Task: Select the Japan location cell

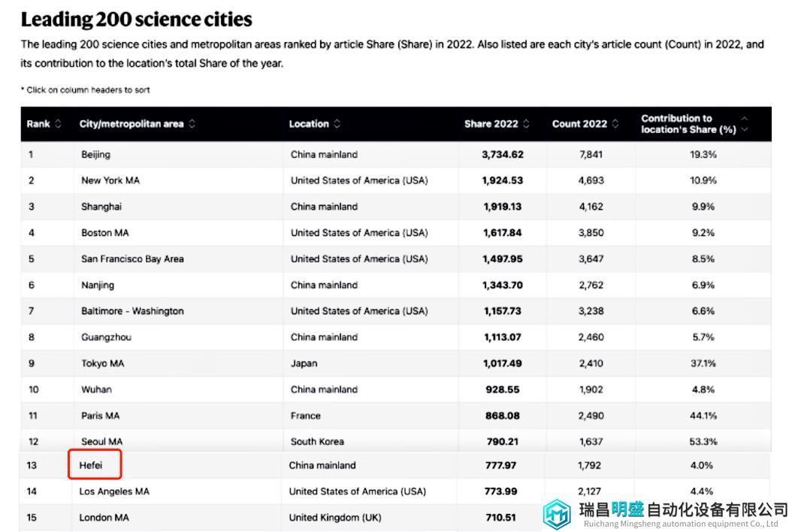Action: tap(304, 364)
